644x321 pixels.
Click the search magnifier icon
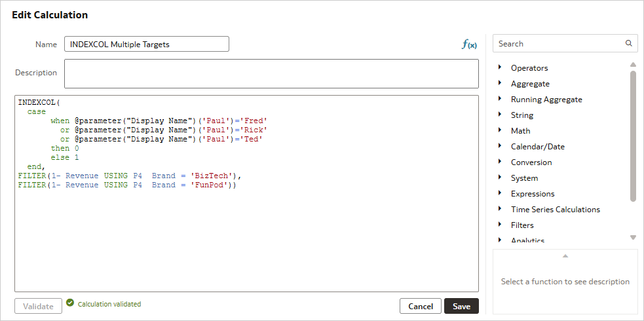[629, 44]
